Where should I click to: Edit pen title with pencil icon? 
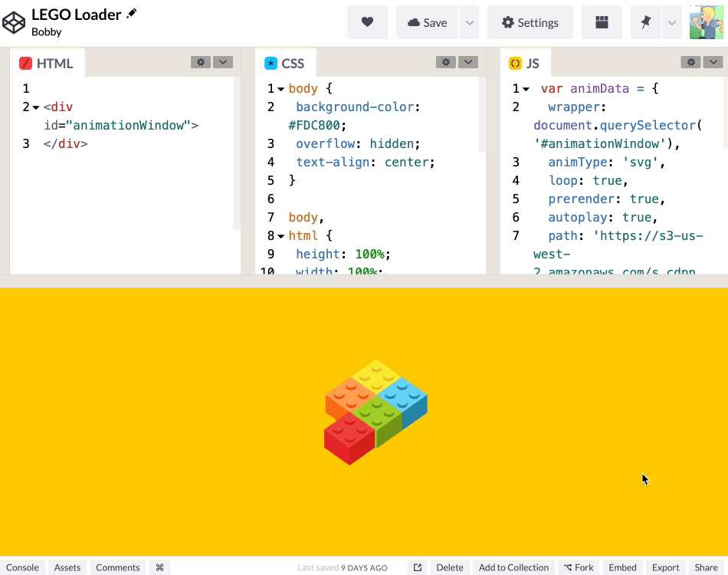coord(131,14)
